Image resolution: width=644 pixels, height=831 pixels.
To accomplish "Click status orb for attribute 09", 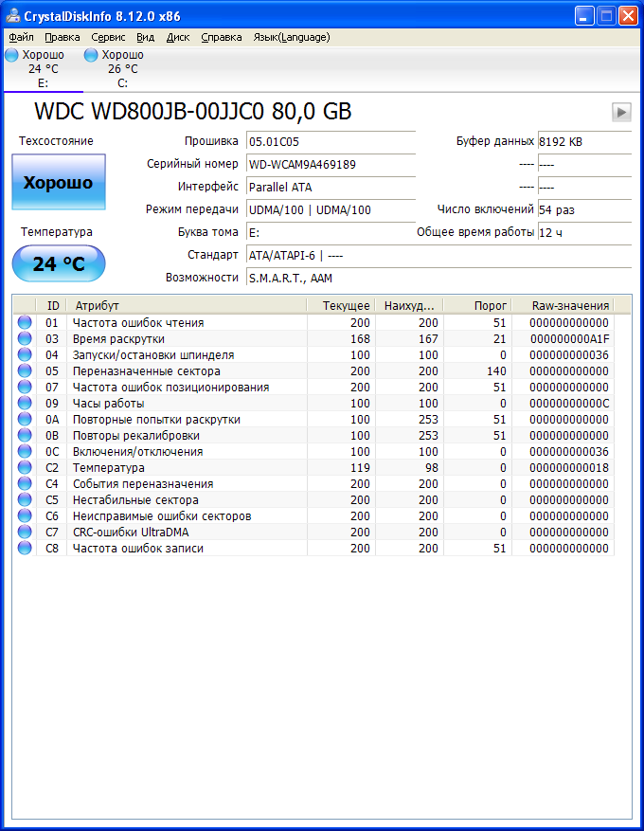I will point(25,403).
